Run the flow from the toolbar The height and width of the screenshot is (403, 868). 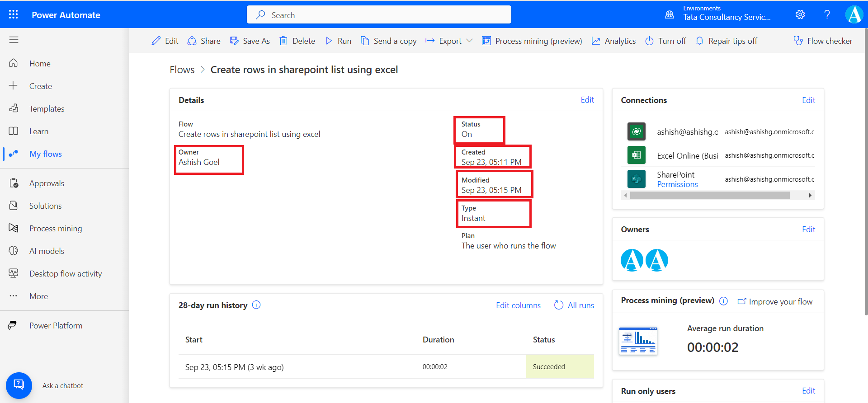[338, 41]
